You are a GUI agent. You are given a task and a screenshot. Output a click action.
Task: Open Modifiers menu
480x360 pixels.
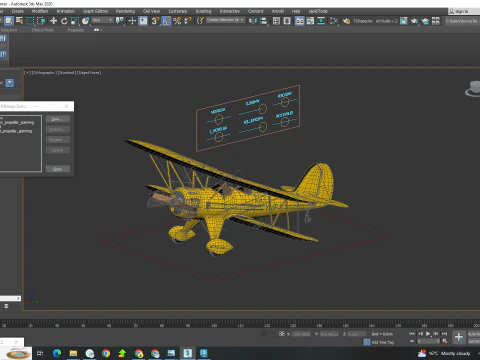40,11
